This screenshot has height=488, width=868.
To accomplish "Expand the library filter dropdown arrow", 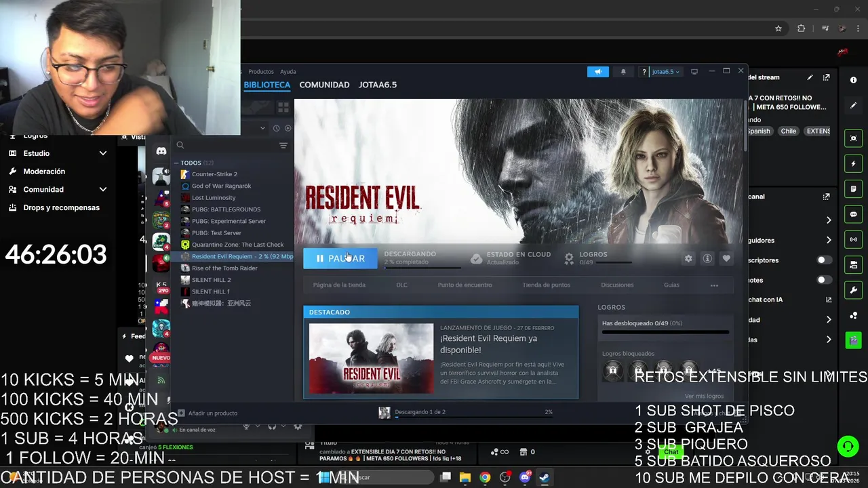I will pyautogui.click(x=263, y=128).
